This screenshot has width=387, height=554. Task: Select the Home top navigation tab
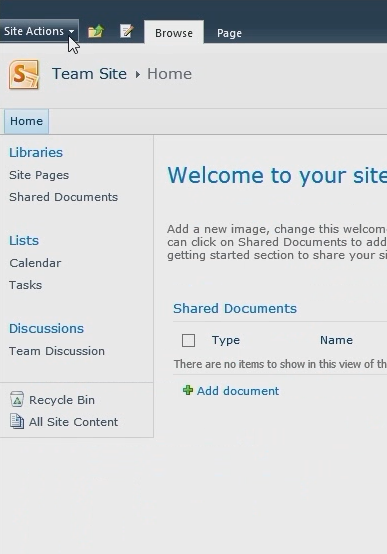click(x=26, y=121)
